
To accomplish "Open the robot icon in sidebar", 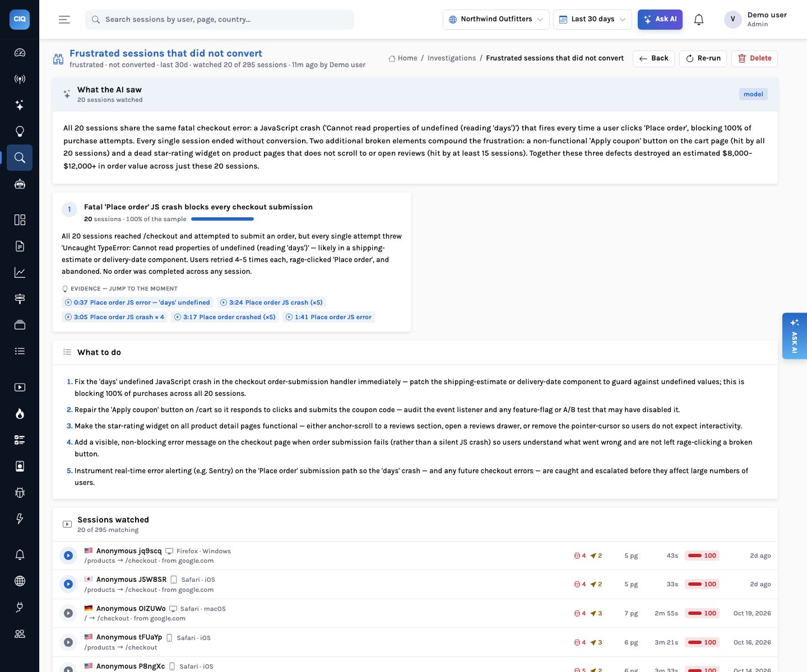I will pyautogui.click(x=20, y=184).
